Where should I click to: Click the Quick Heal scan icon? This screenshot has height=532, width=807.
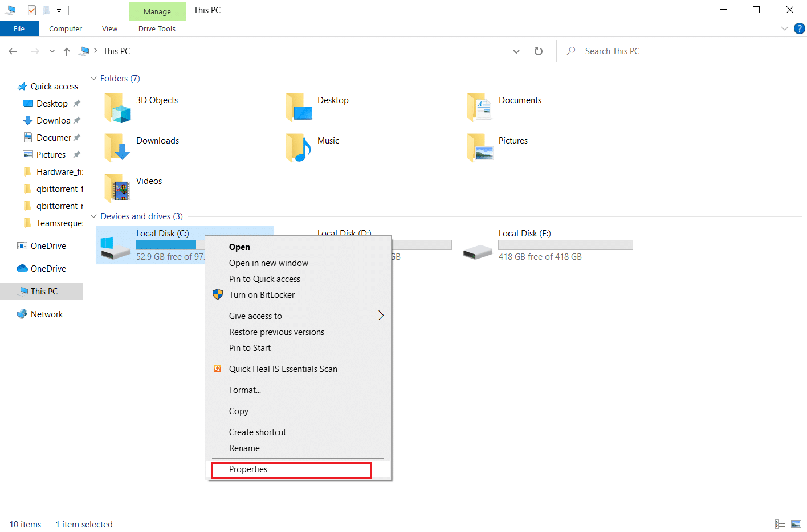pos(217,369)
